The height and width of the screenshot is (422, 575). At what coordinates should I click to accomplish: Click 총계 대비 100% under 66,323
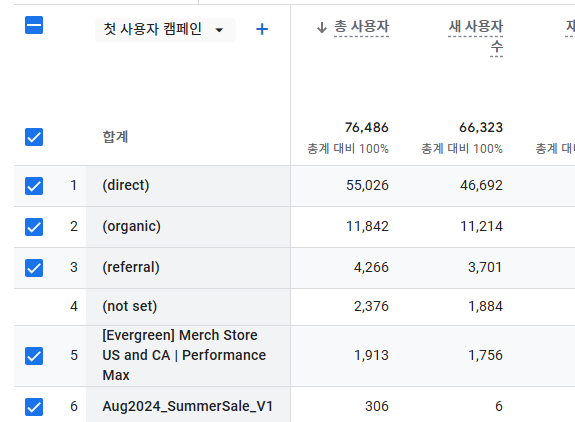click(x=462, y=149)
